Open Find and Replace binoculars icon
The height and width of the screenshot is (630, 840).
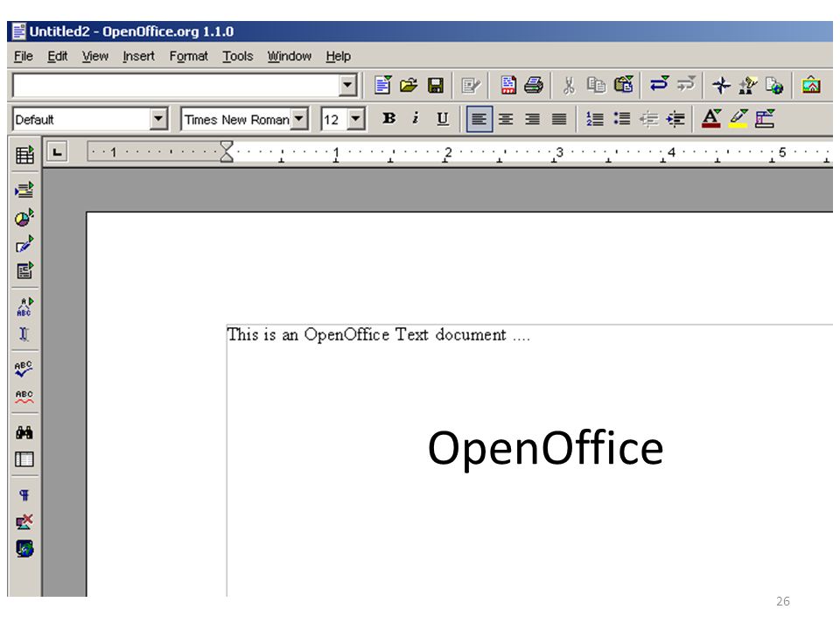24,431
